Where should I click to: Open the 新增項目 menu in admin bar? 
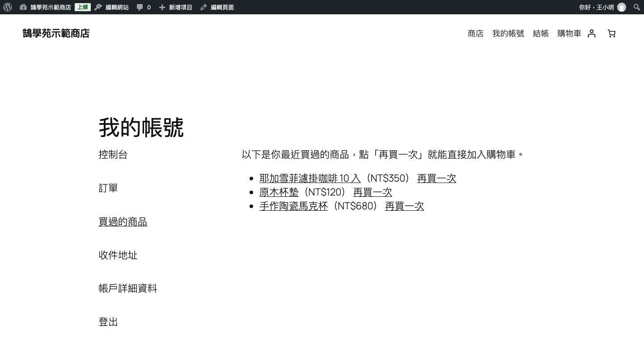tap(176, 7)
